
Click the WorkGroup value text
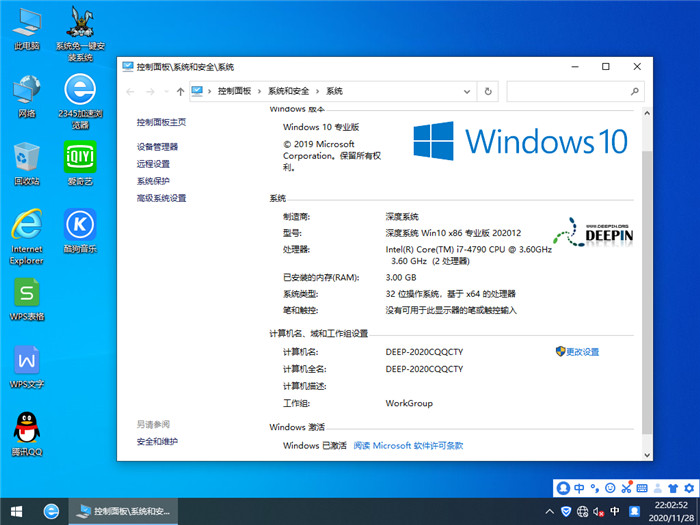click(409, 403)
